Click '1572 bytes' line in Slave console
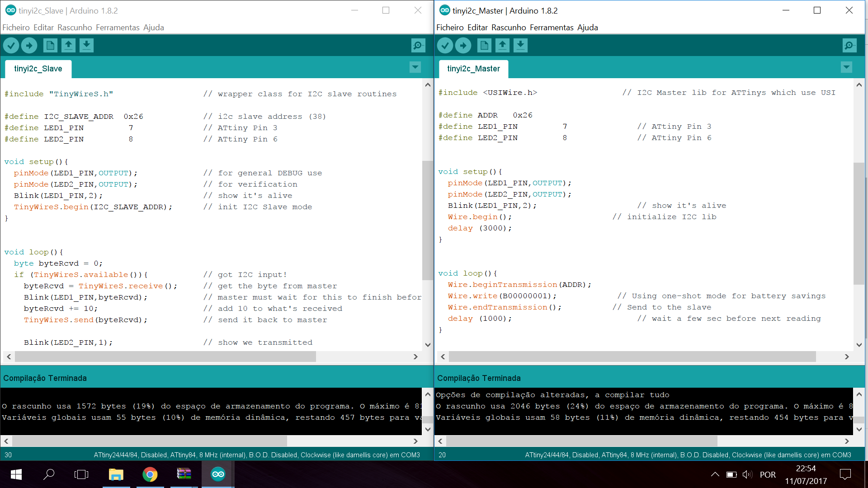Image resolution: width=868 pixels, height=488 pixels. (212, 406)
